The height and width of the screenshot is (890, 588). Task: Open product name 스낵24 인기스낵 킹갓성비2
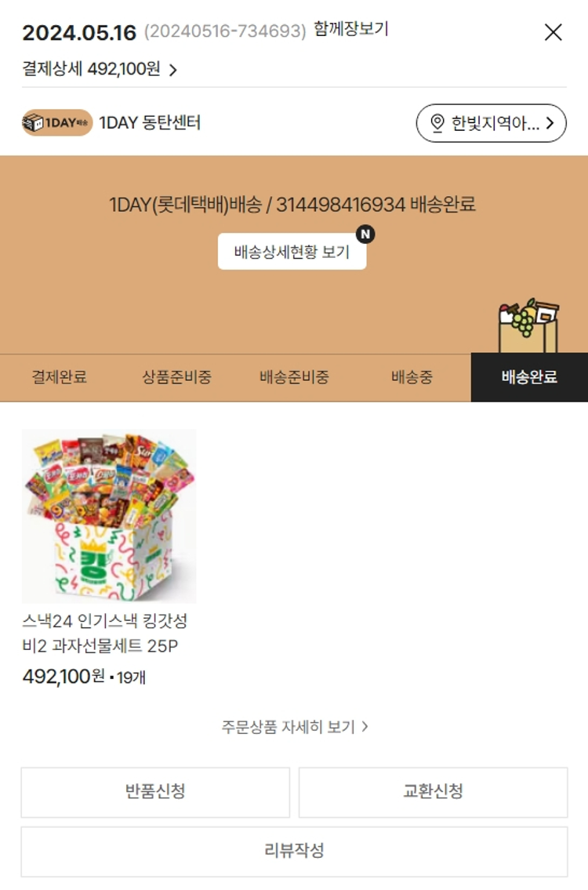pos(104,634)
